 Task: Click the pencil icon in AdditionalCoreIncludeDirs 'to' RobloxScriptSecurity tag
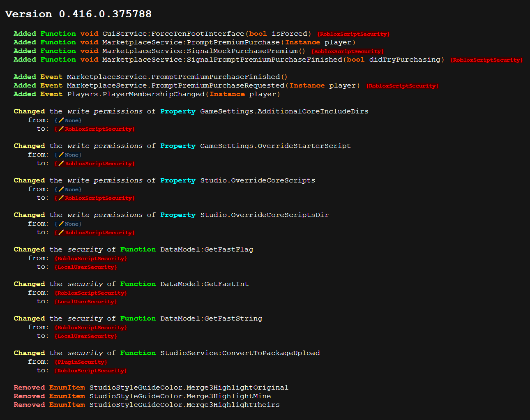pos(61,129)
